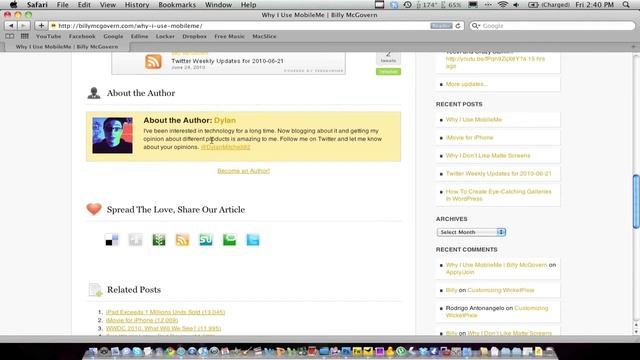Open Skype from the Dock
This screenshot has height=360, width=640.
(x=138, y=351)
